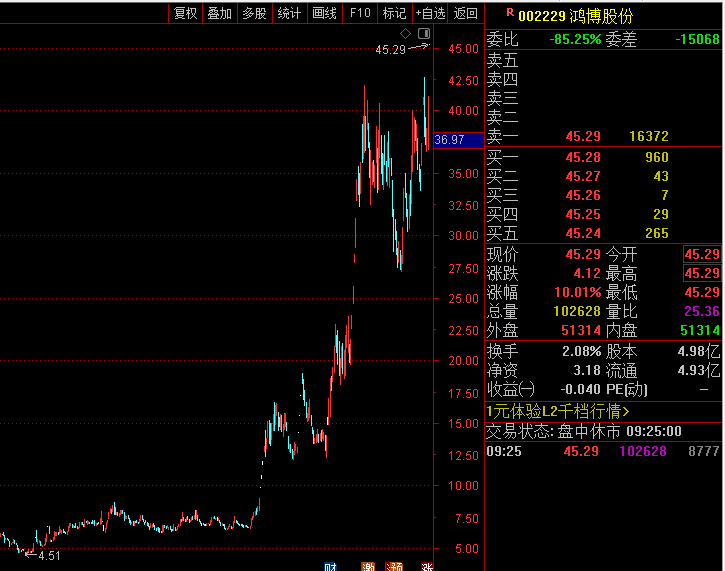Click the 返回 back button
The height and width of the screenshot is (571, 725).
pos(465,13)
